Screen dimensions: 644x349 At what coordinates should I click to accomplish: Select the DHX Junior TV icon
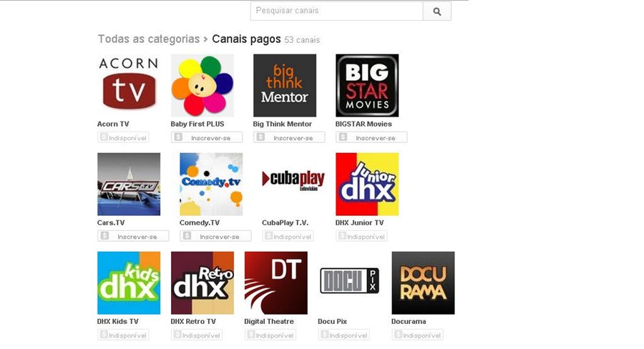pos(366,184)
